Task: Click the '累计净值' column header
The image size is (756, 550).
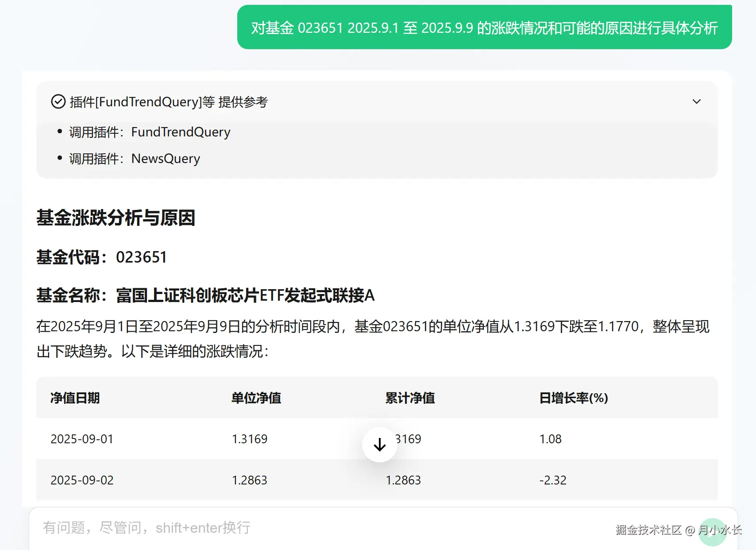Action: [410, 398]
